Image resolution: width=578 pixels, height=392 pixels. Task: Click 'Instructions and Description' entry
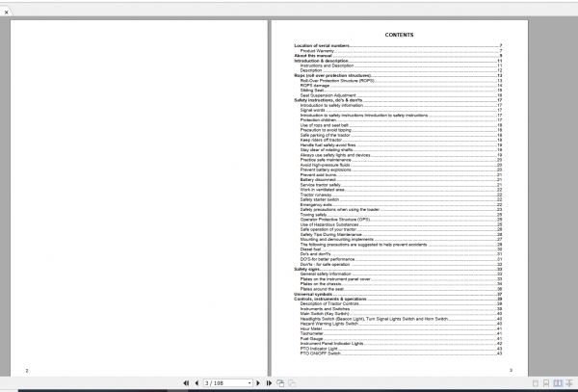click(x=327, y=65)
